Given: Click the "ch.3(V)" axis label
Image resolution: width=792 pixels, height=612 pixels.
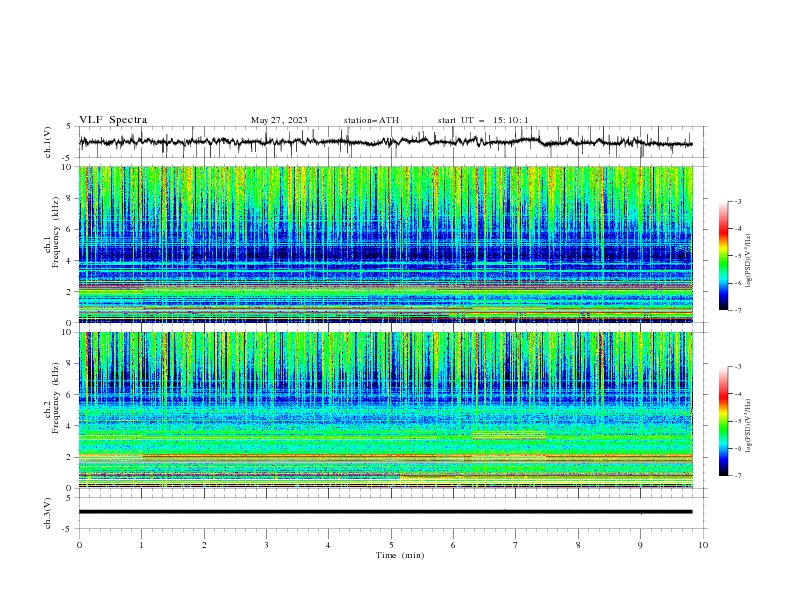Looking at the screenshot, I should [x=48, y=513].
